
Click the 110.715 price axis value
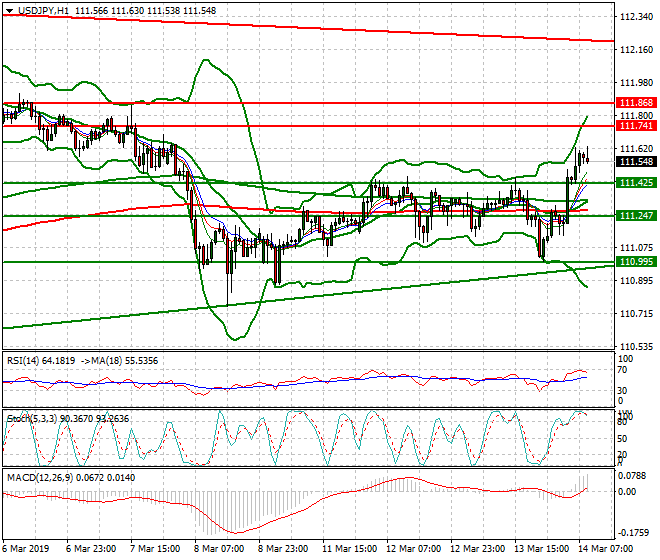636,314
